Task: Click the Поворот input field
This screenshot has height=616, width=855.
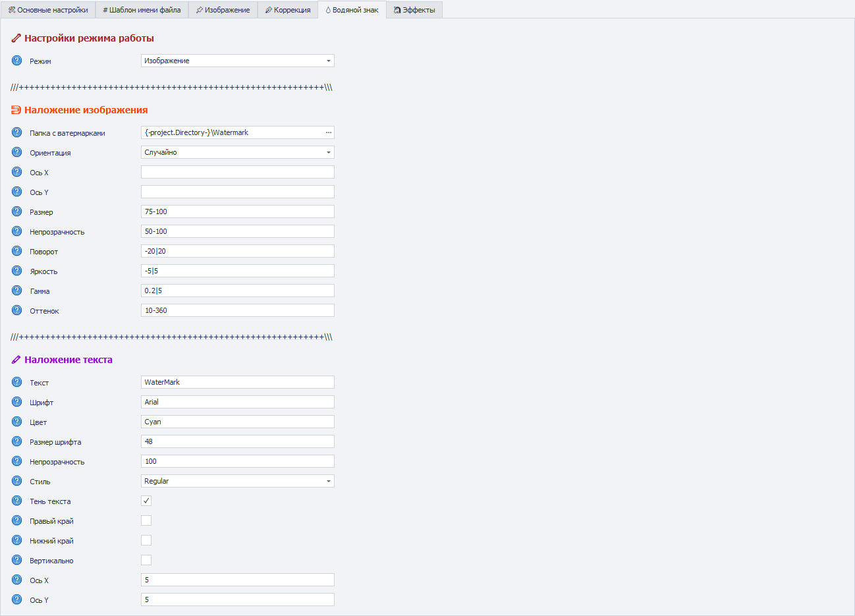Action: (238, 251)
